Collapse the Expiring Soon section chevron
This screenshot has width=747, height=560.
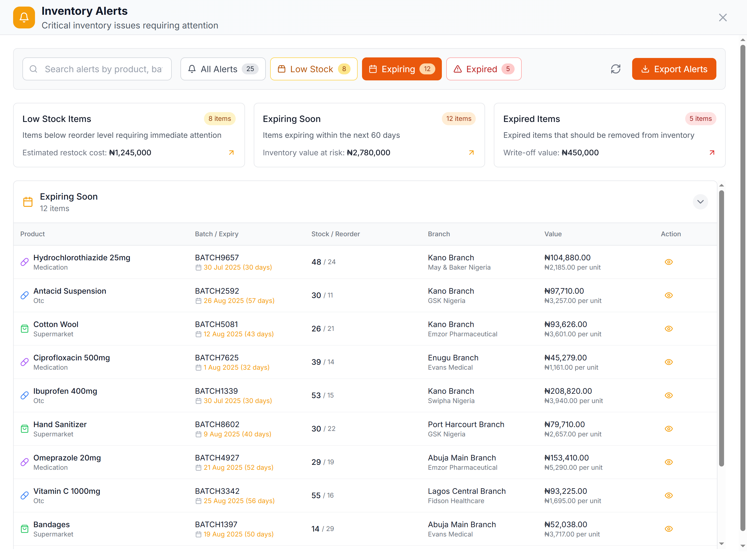(700, 202)
